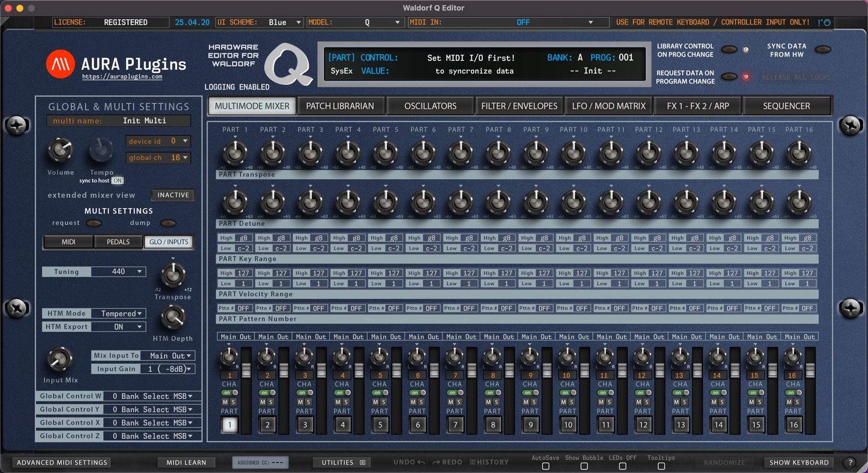This screenshot has width=868, height=473.
Task: Select Part 16 number button
Action: (x=793, y=424)
